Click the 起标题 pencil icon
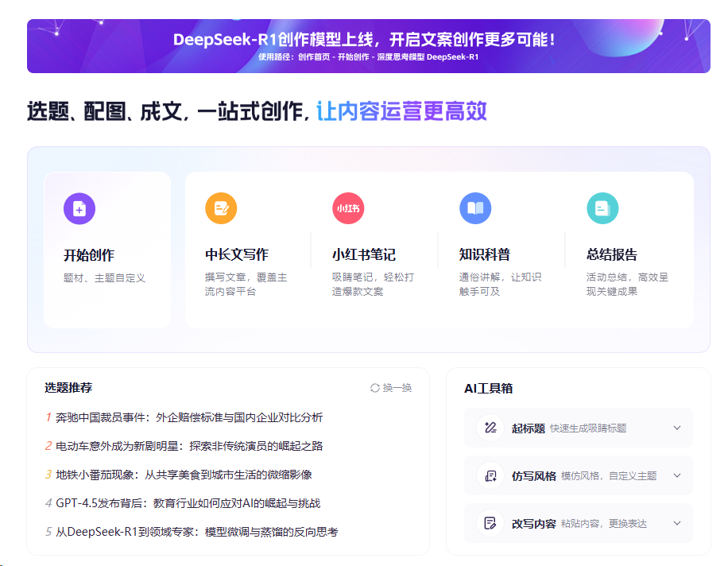 490,428
